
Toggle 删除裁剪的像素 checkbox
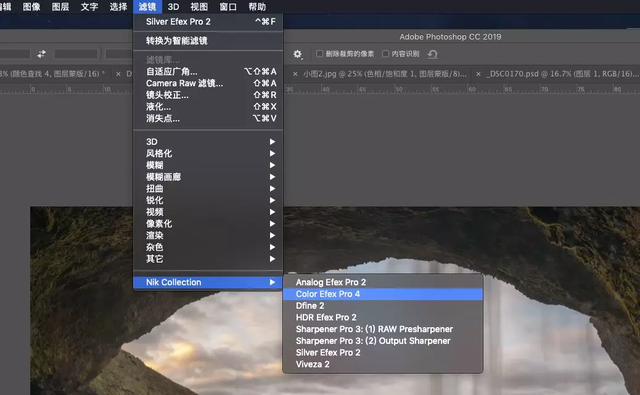click(320, 53)
